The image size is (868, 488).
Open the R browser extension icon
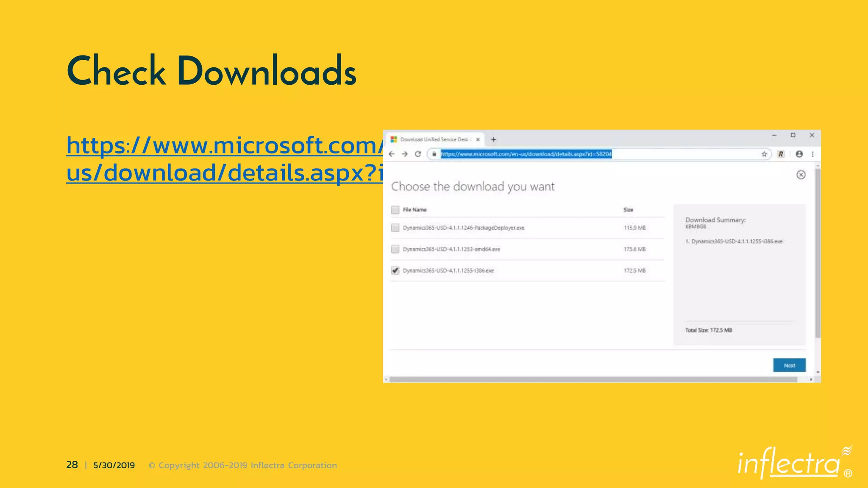point(781,154)
